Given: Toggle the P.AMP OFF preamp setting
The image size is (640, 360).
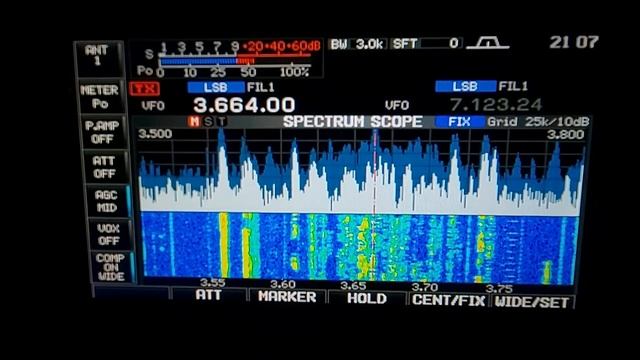Looking at the screenshot, I should tap(102, 132).
